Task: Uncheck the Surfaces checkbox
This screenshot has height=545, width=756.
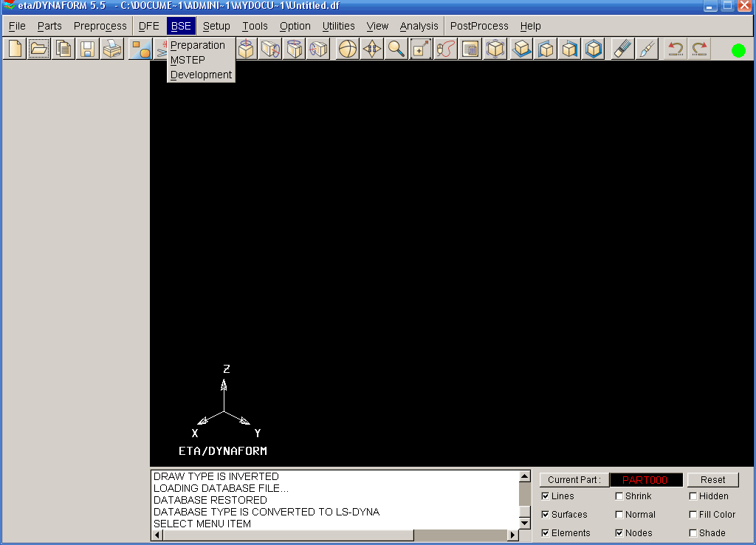Action: point(546,515)
